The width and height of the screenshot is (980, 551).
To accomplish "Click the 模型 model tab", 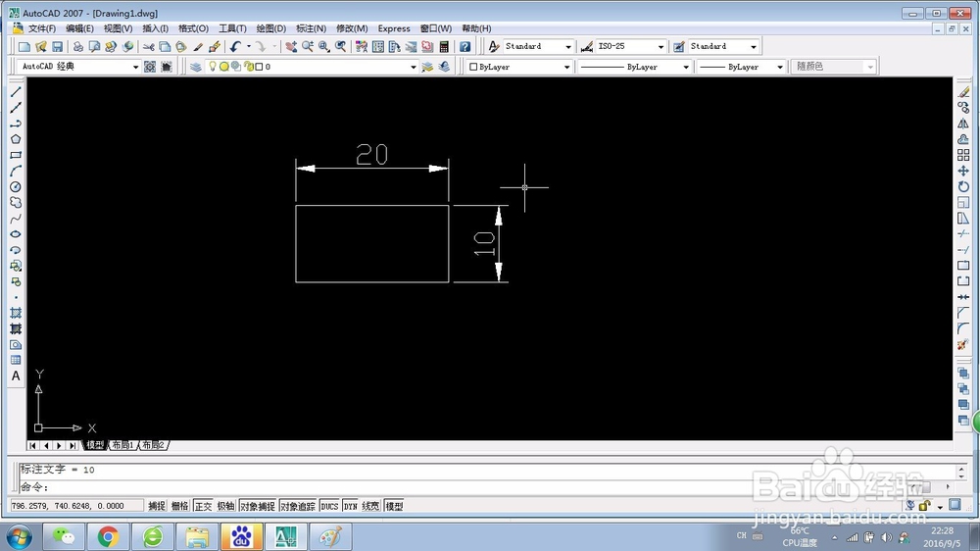I will [x=95, y=445].
